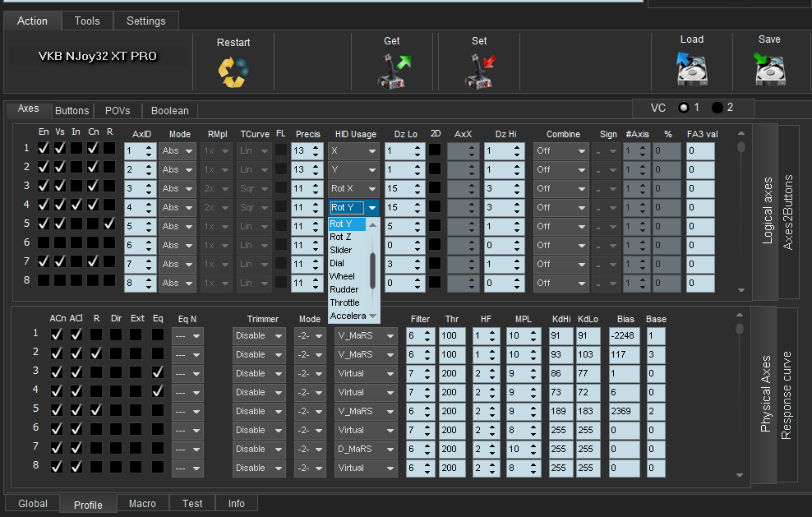Choose Rot Z from HID Usage list

(348, 237)
